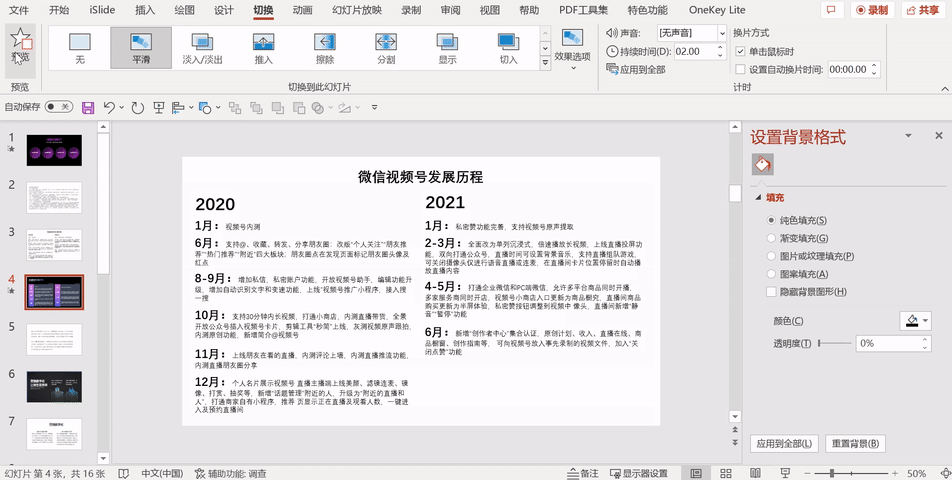Image resolution: width=952 pixels, height=480 pixels.
Task: Switch to the 开始 tab
Action: point(59,10)
